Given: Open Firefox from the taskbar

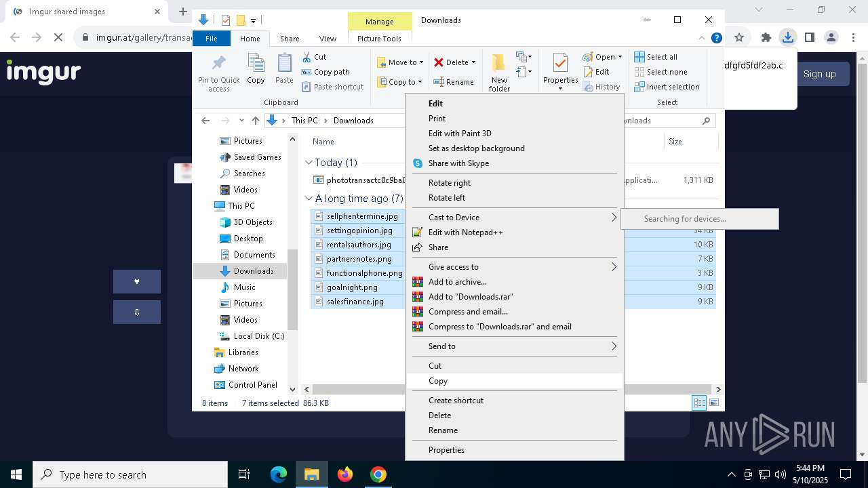Looking at the screenshot, I should (345, 474).
